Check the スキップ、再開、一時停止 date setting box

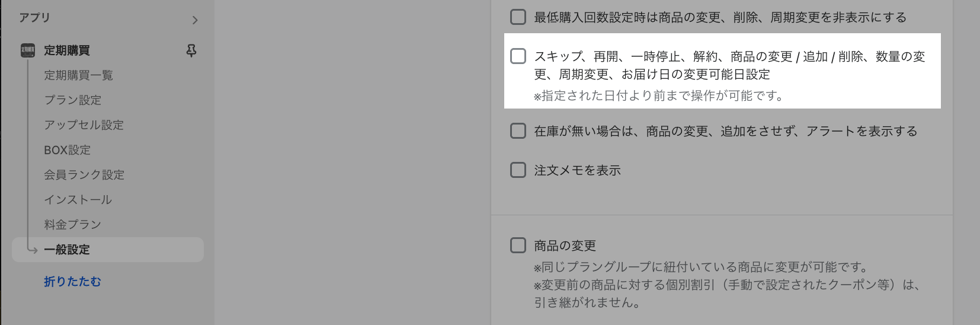click(x=518, y=56)
